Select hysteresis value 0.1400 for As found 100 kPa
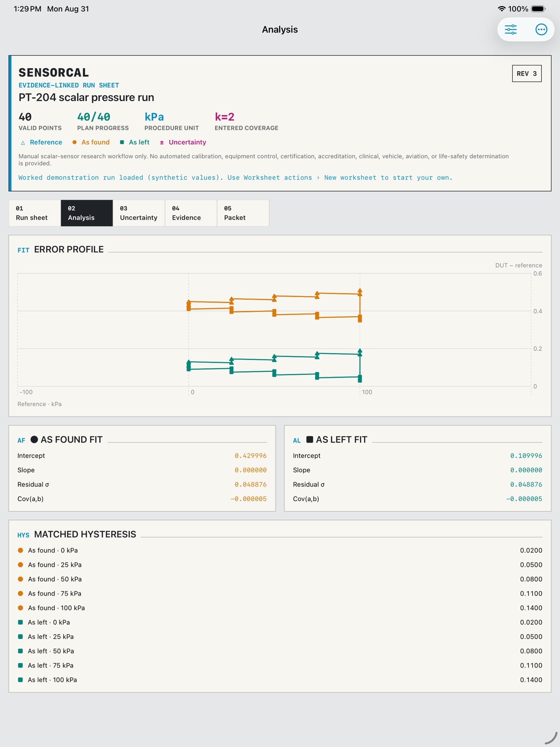 (531, 608)
